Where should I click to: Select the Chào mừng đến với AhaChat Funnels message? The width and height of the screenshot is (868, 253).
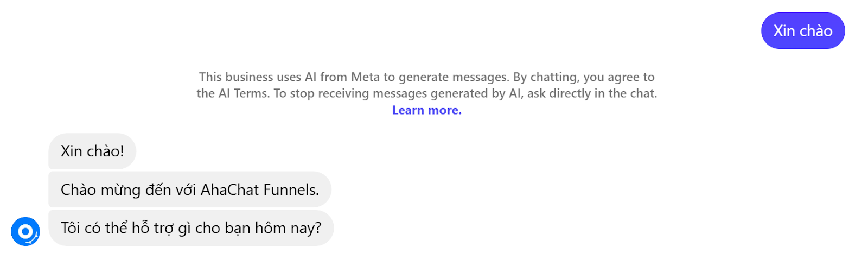click(190, 189)
